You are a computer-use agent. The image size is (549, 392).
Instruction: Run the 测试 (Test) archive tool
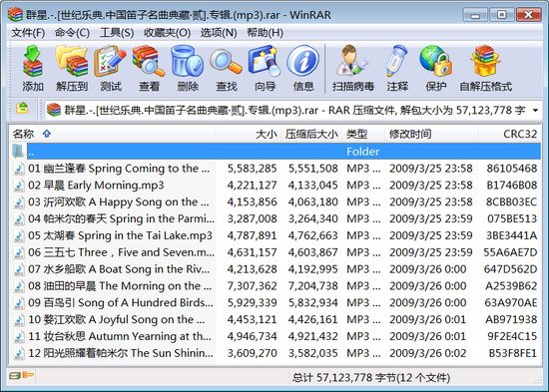point(111,68)
